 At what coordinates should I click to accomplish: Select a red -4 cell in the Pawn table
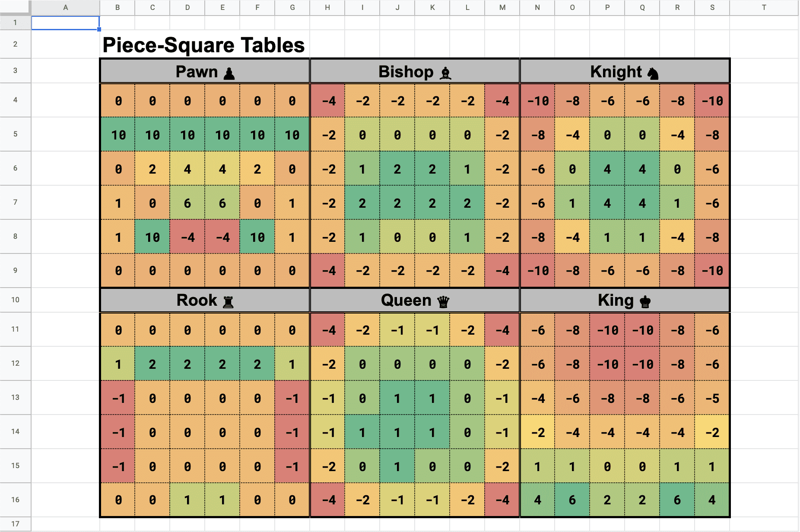tap(187, 237)
